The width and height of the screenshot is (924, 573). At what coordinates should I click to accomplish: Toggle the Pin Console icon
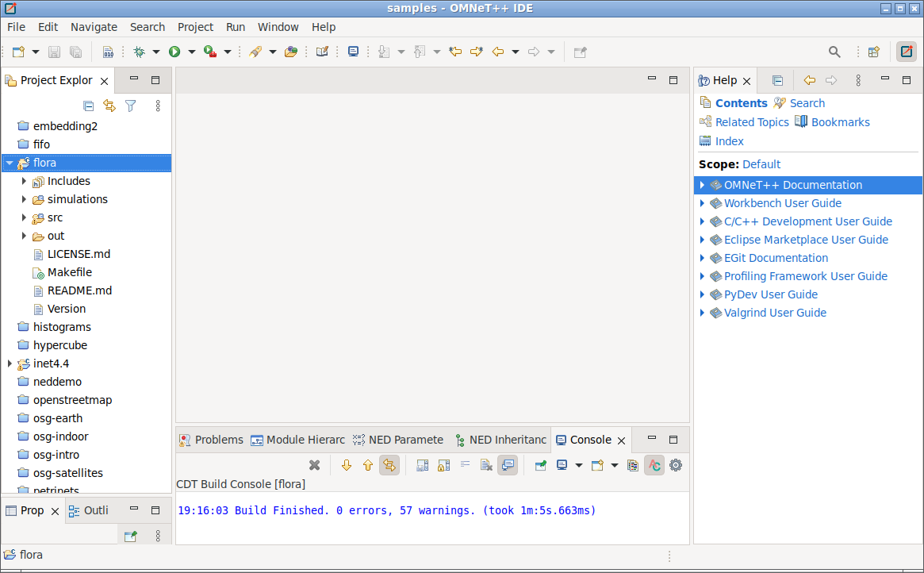540,466
